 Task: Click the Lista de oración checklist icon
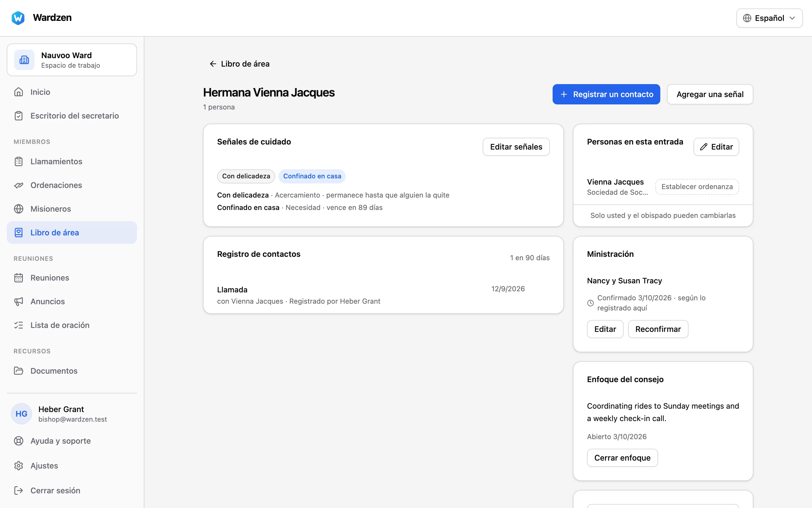tap(19, 325)
